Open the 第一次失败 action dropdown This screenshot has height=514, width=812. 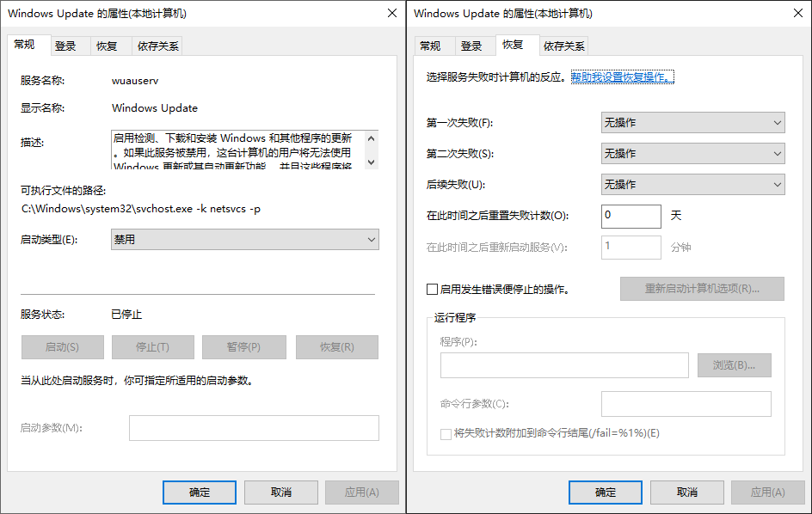[693, 123]
